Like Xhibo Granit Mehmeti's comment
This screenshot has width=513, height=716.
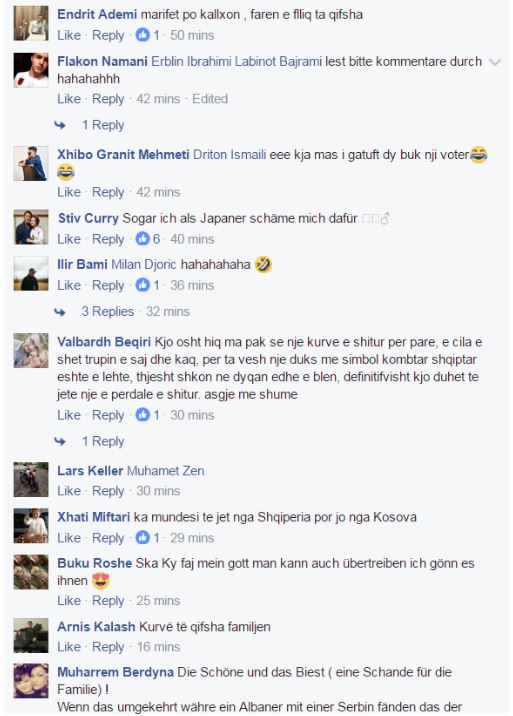point(69,192)
